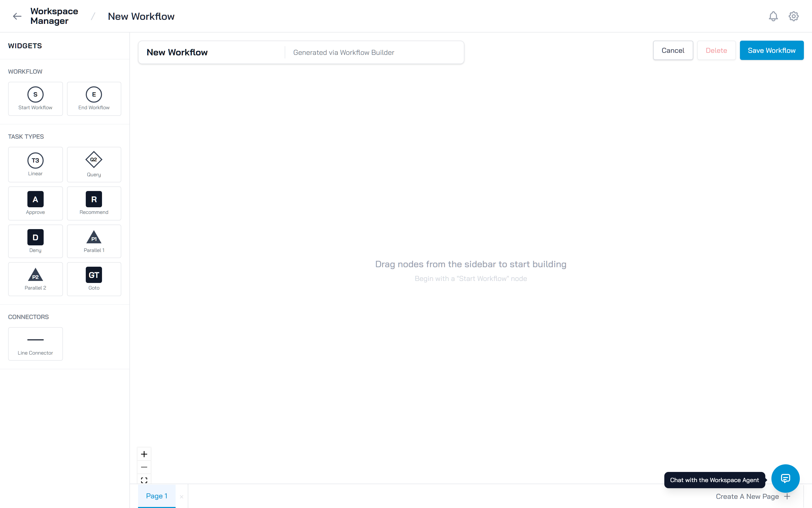
Task: Click the Cancel button
Action: (673, 50)
